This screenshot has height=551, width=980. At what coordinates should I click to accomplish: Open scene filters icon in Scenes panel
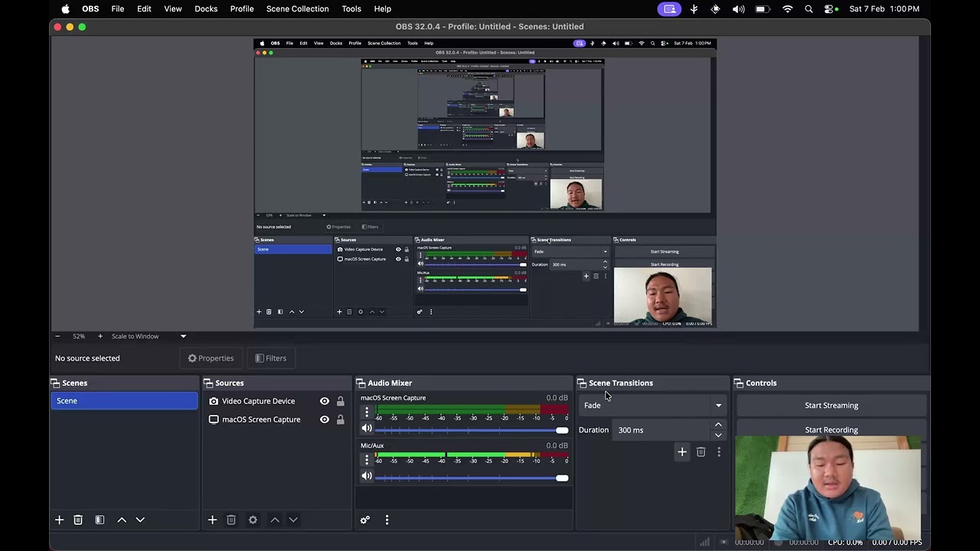(x=100, y=520)
